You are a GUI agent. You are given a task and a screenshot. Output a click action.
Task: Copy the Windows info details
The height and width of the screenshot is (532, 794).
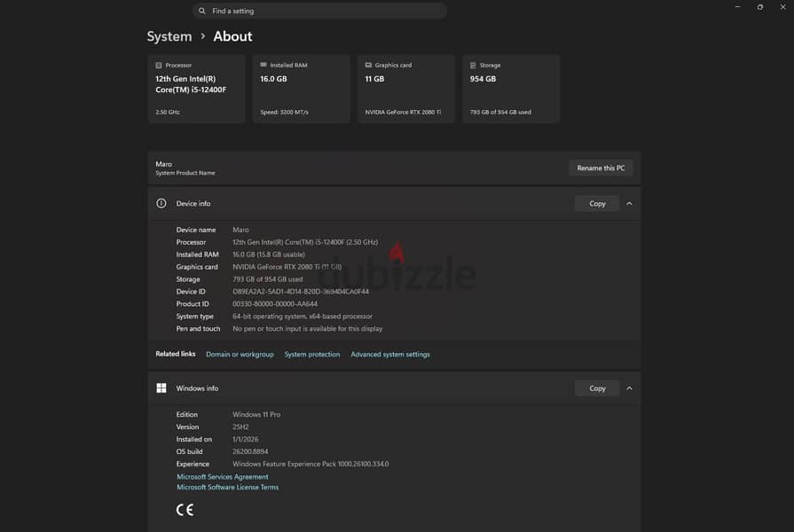pyautogui.click(x=597, y=388)
